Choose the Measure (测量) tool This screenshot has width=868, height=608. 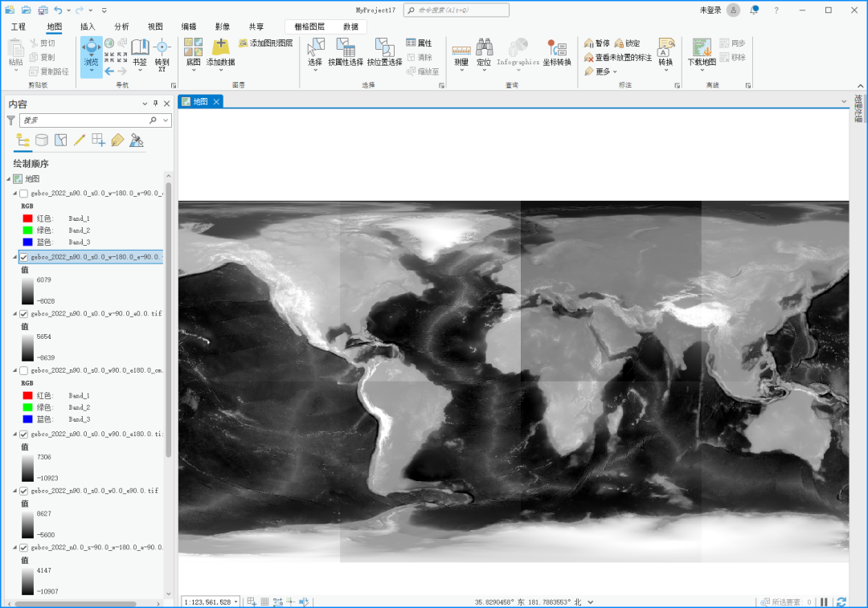(x=461, y=55)
